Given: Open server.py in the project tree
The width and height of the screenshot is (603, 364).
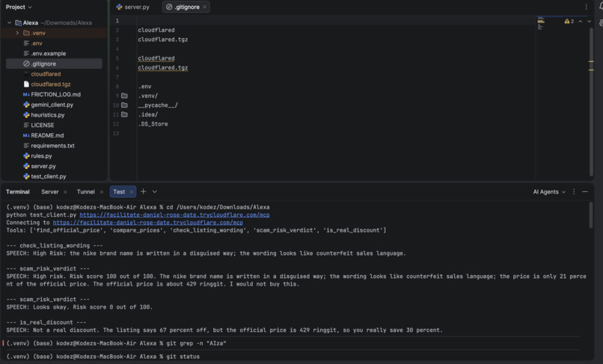Looking at the screenshot, I should coord(43,166).
